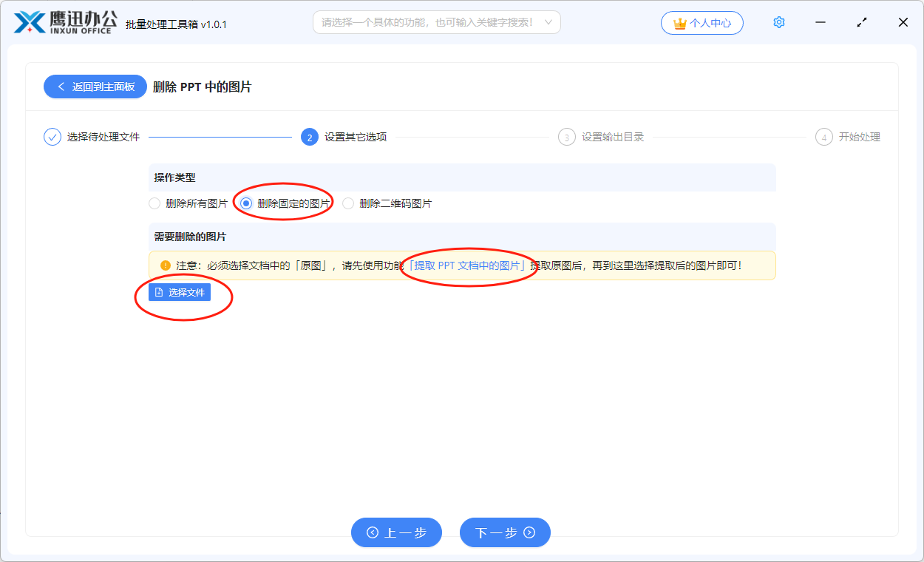
Task: Click the 选择文件 button
Action: (x=180, y=291)
